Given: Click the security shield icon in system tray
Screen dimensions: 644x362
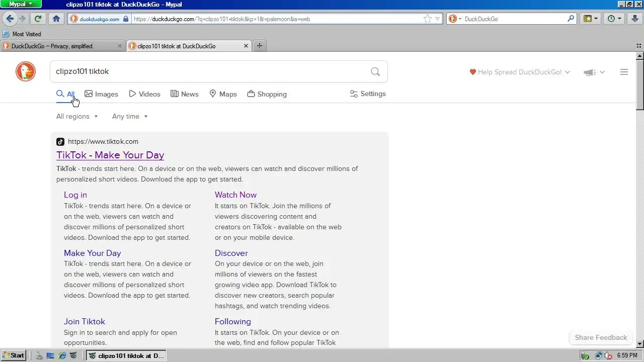Looking at the screenshot, I should coord(585,355).
